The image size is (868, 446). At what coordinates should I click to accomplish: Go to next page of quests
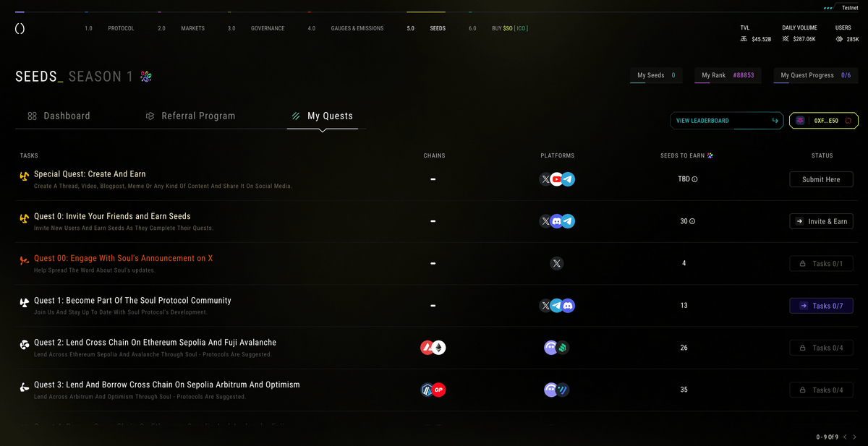(854, 437)
